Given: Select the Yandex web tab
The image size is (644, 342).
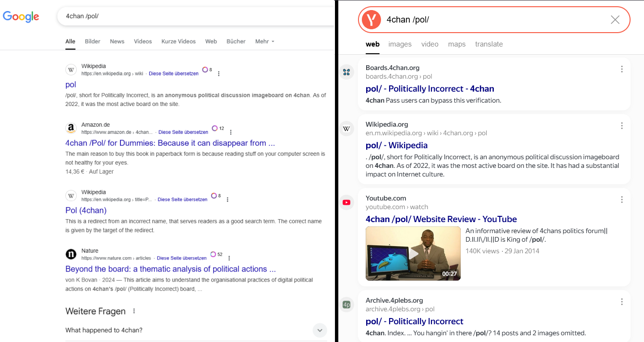Looking at the screenshot, I should tap(372, 44).
